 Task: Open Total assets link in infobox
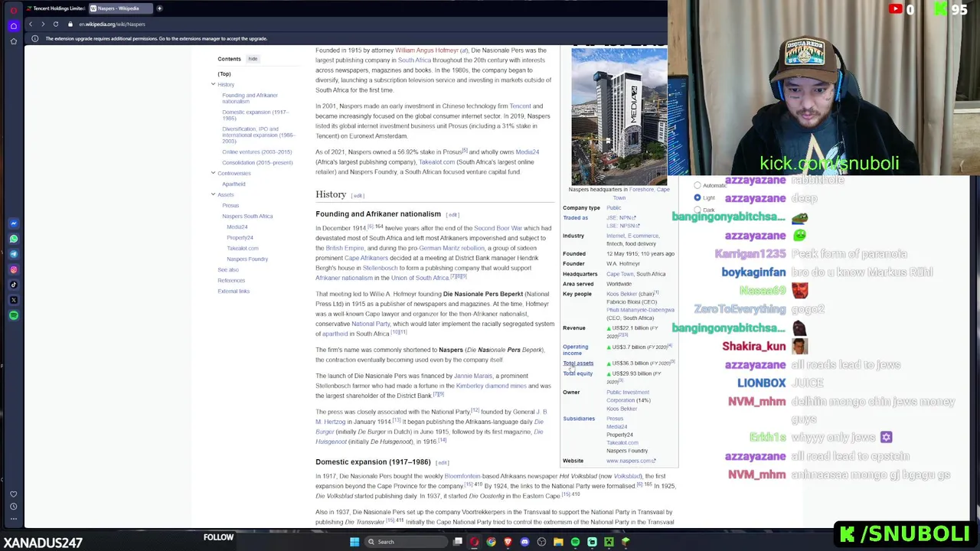click(578, 364)
